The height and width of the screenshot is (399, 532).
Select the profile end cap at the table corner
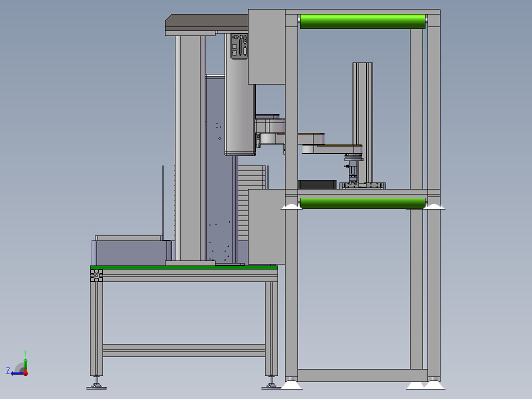[x=96, y=275]
